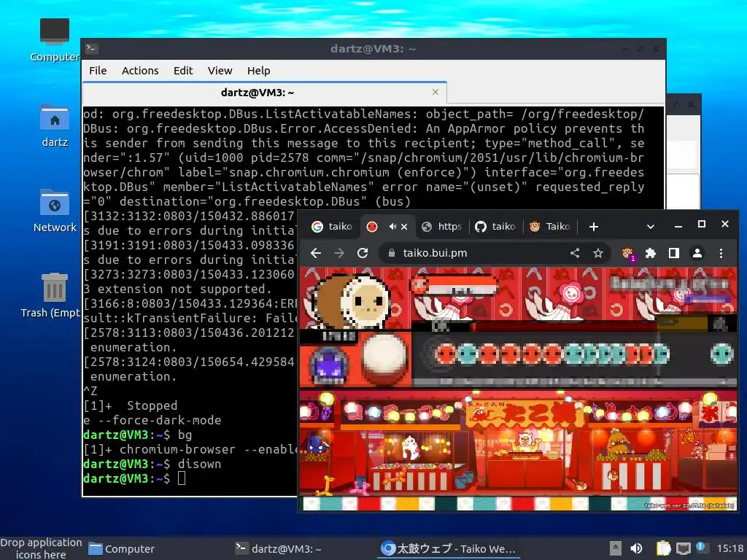Click the removable media eject tray icon
This screenshot has width=747, height=560.
[616, 548]
